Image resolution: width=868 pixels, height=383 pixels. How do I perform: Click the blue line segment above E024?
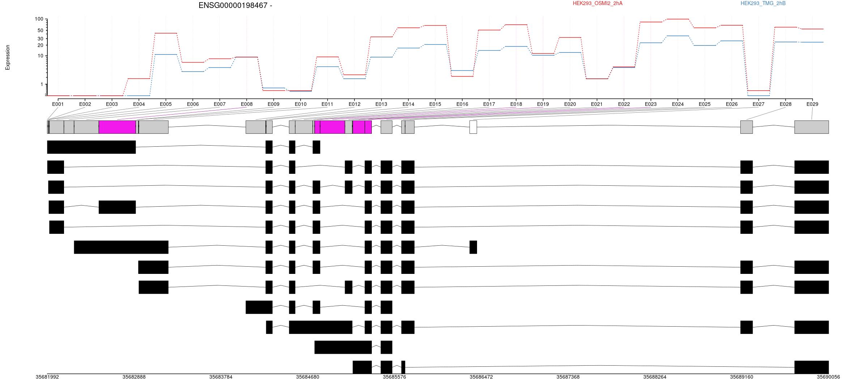tap(678, 36)
